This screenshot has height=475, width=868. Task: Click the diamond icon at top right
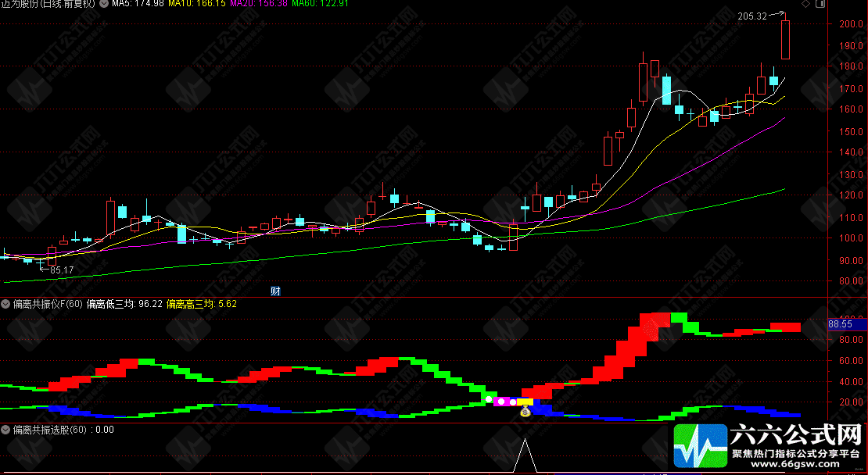pos(806,4)
